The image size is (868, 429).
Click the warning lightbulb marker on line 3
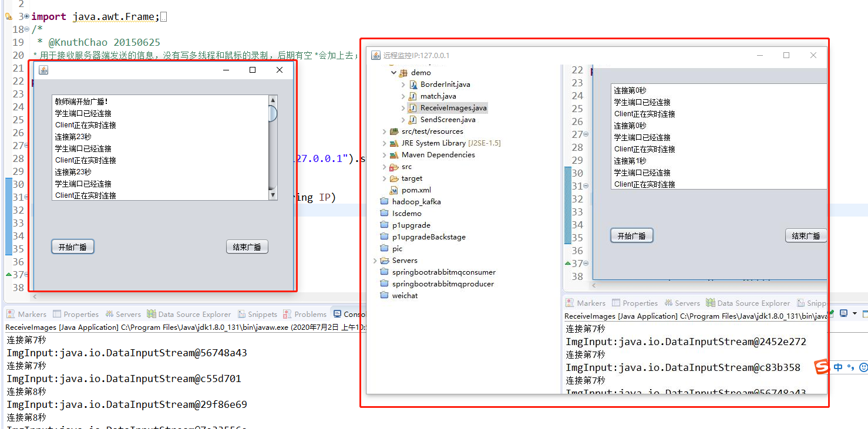pyautogui.click(x=8, y=17)
